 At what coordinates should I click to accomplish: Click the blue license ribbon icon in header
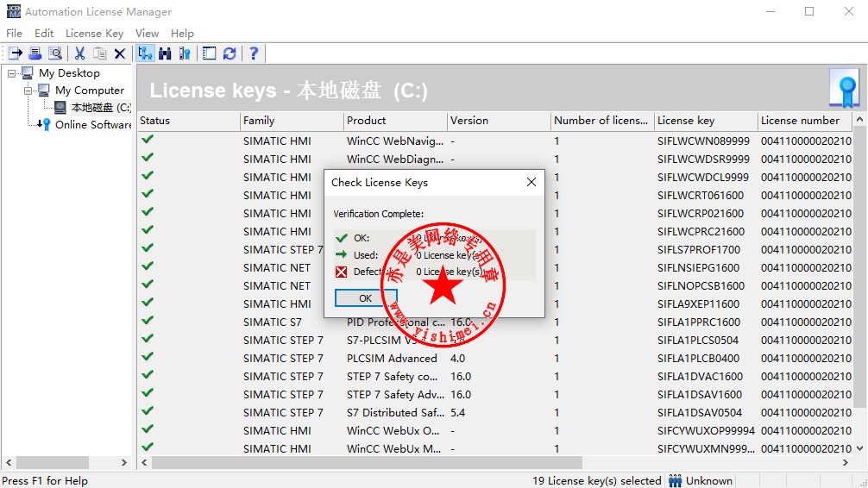click(x=844, y=89)
